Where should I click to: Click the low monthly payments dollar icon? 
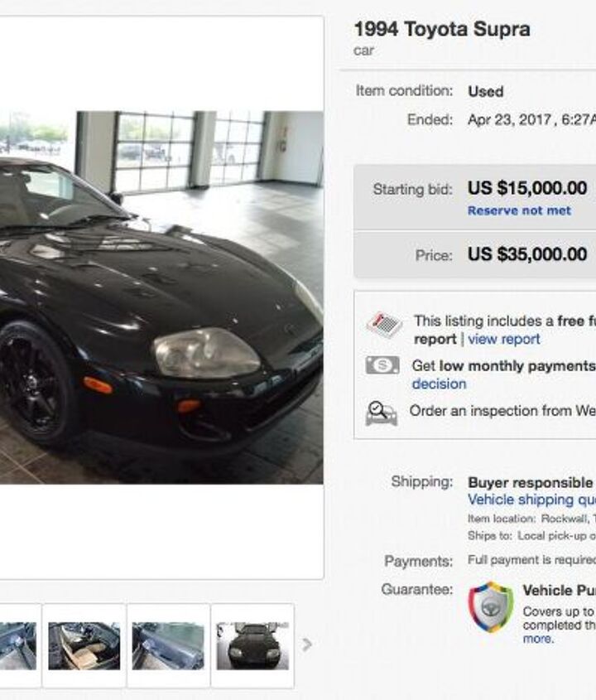382,365
